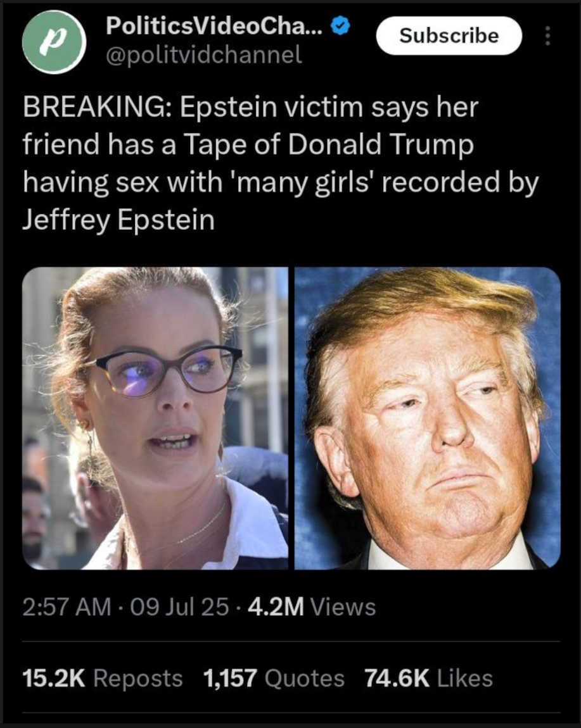The image size is (581, 728).
Task: Open right photo of man on blue background
Action: tap(428, 418)
